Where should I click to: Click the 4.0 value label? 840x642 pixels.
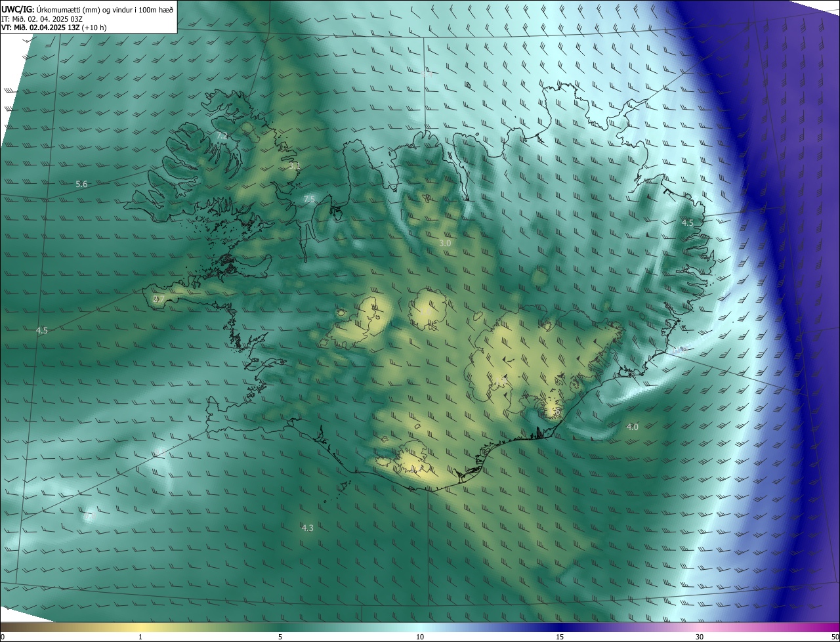[632, 427]
